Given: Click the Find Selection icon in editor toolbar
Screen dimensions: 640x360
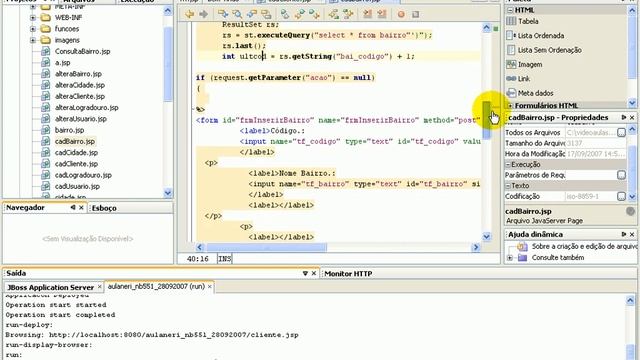Looking at the screenshot, I should click(223, 14).
